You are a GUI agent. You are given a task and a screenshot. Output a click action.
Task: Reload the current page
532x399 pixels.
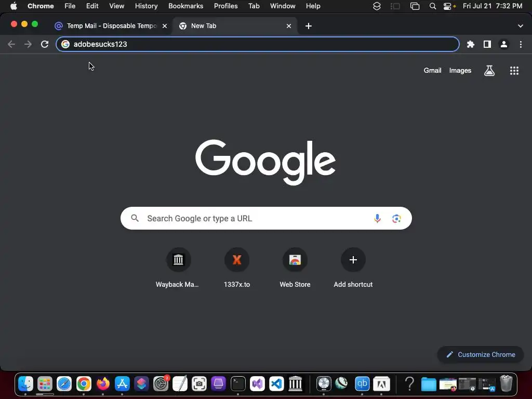[45, 44]
